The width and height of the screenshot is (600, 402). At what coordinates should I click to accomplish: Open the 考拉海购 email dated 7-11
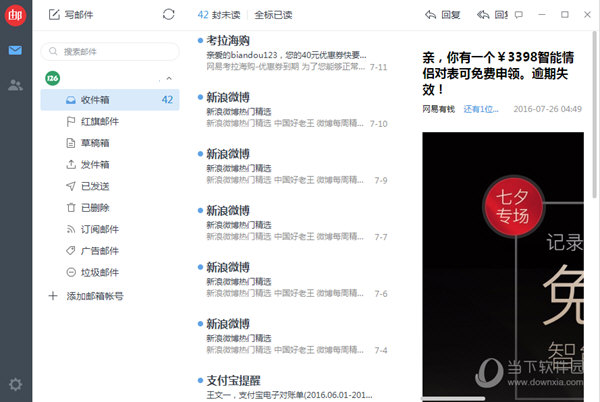pyautogui.click(x=293, y=53)
